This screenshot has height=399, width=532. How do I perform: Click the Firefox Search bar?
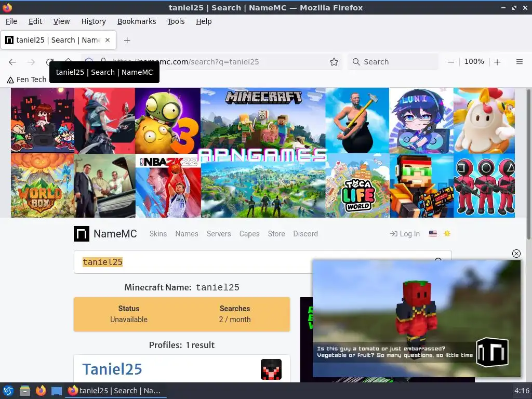pos(394,62)
